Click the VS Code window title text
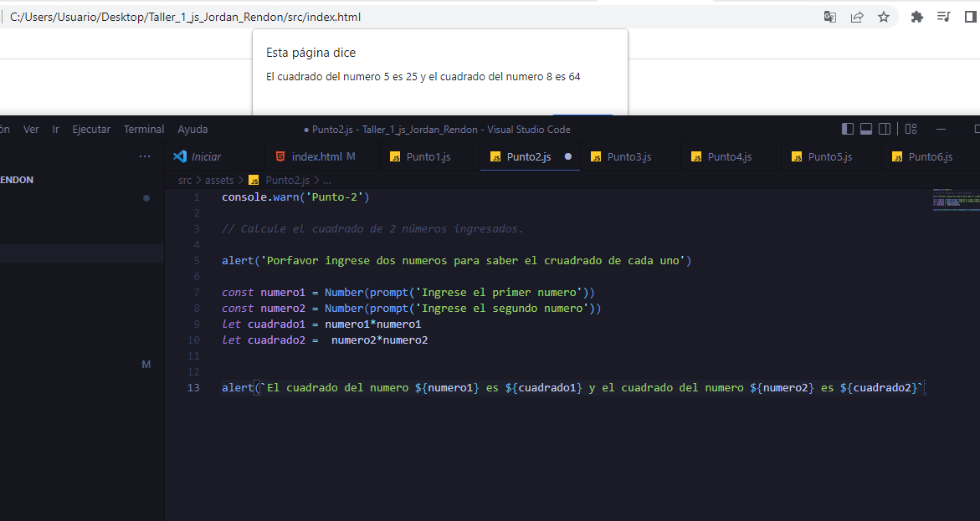This screenshot has width=980, height=521. click(441, 130)
